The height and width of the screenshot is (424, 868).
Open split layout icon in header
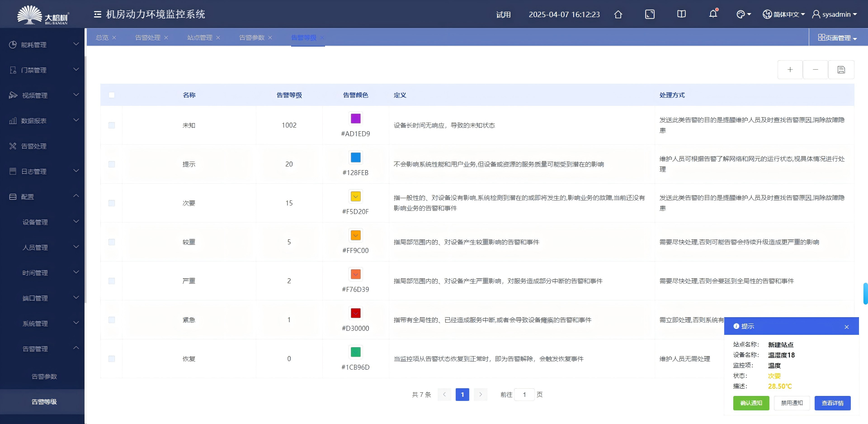point(681,14)
